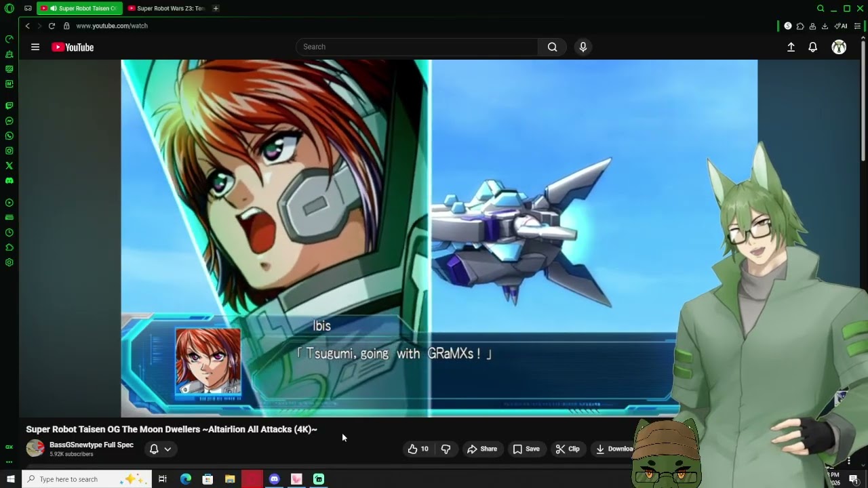Open the Opera GX main menu logo

tap(9, 8)
